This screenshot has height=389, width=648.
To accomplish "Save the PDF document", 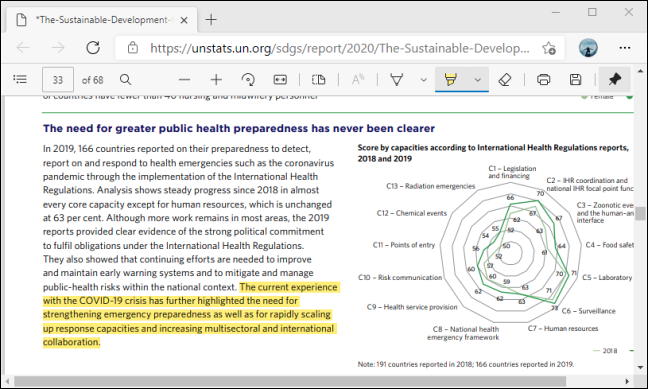I will [575, 79].
